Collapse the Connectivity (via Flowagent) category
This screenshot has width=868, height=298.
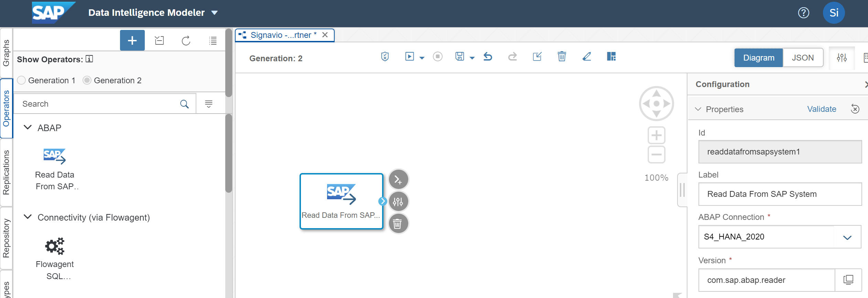[28, 217]
